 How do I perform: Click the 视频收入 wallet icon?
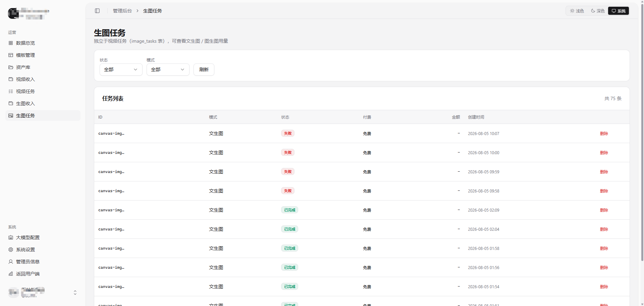[11, 79]
